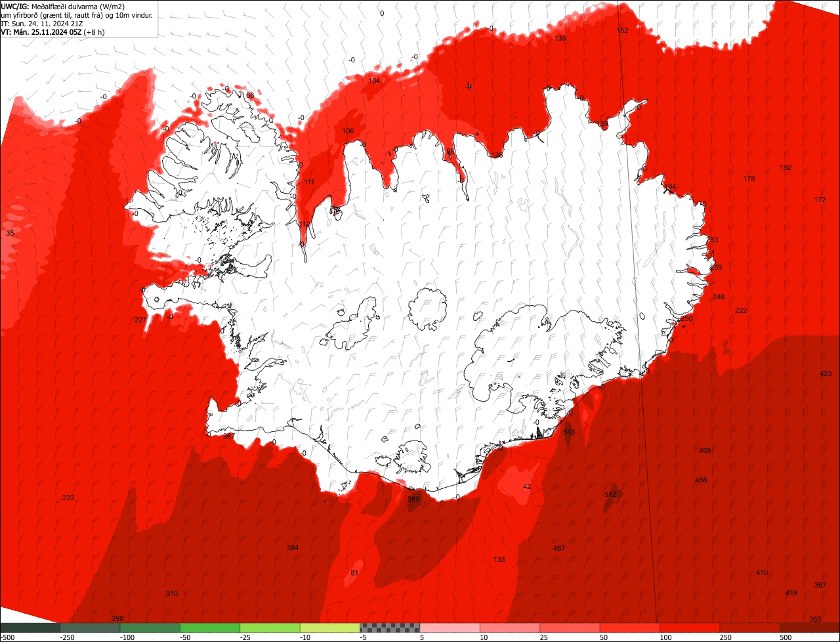Click the checkered legend swatch between -5 and 5

tap(390, 628)
